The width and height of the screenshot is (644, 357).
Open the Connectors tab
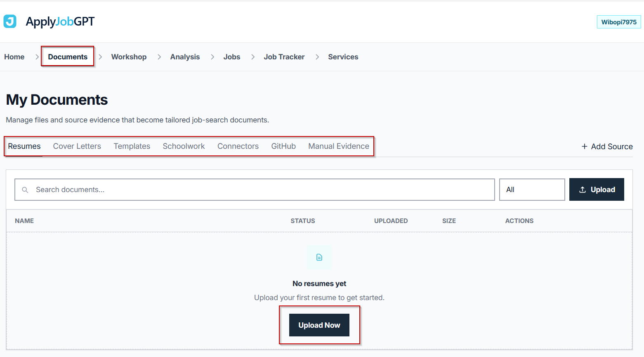coord(238,146)
